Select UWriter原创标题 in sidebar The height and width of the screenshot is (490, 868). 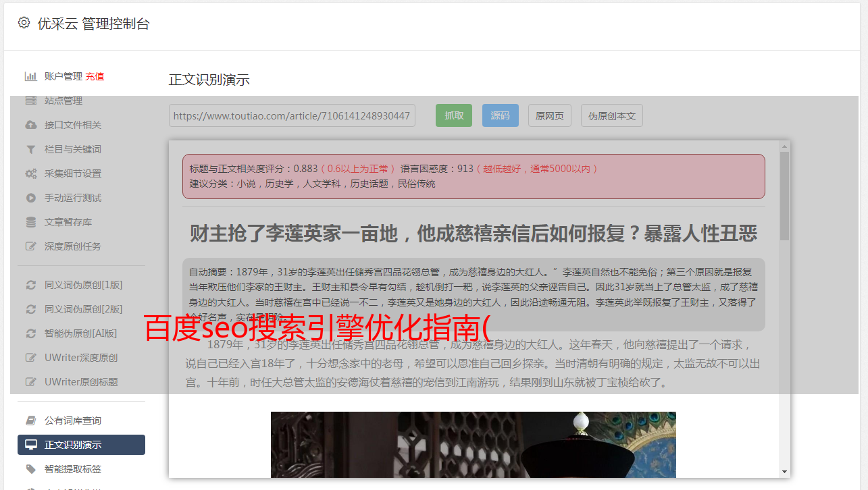tap(81, 382)
